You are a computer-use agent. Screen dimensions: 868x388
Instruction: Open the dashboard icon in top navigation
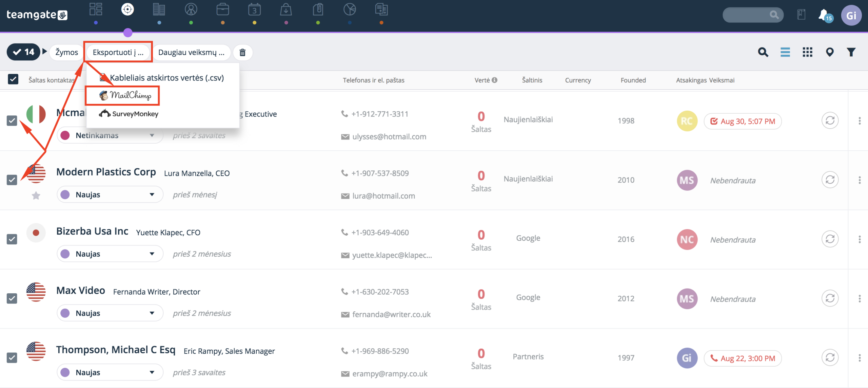[96, 10]
